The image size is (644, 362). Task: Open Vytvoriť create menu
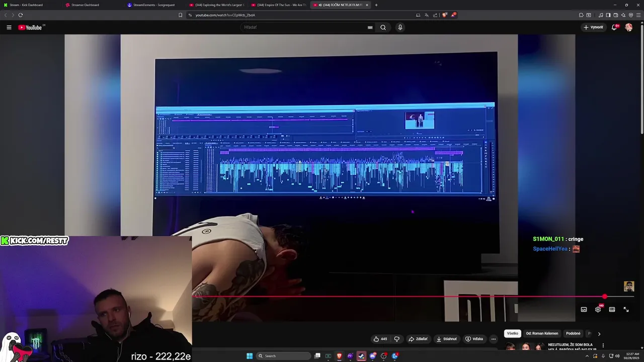tap(594, 27)
